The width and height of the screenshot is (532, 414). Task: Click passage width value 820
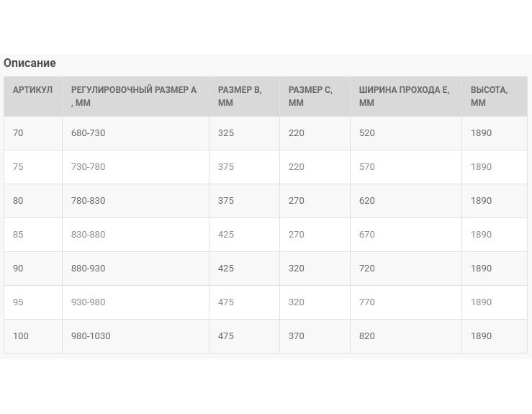click(406, 336)
